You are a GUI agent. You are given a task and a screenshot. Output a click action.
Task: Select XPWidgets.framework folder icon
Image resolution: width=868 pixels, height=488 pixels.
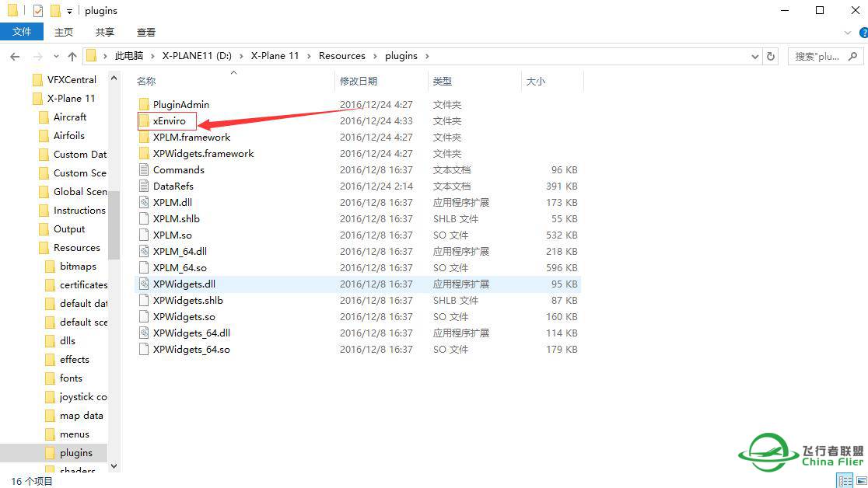(x=144, y=153)
